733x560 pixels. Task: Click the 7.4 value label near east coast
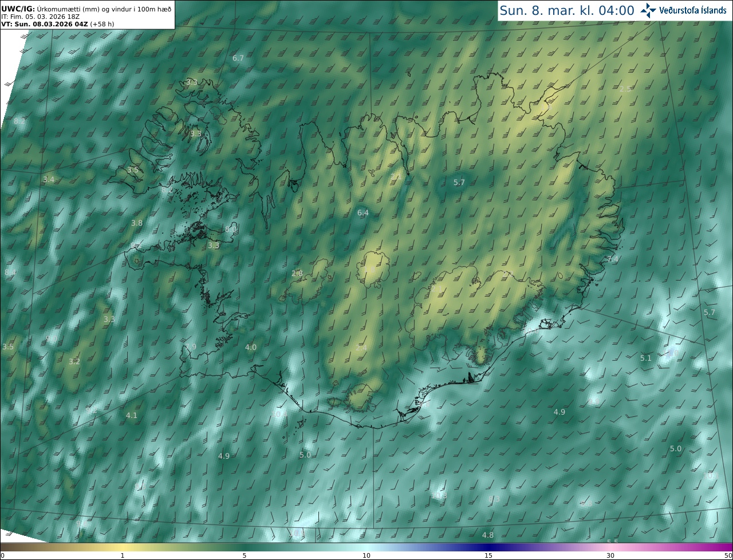613,259
